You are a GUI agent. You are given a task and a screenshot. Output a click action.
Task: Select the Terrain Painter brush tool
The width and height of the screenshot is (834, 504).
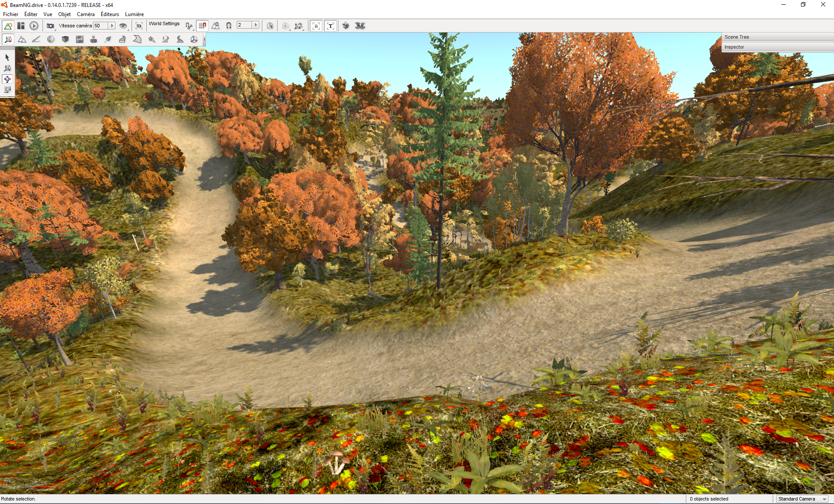tap(36, 40)
